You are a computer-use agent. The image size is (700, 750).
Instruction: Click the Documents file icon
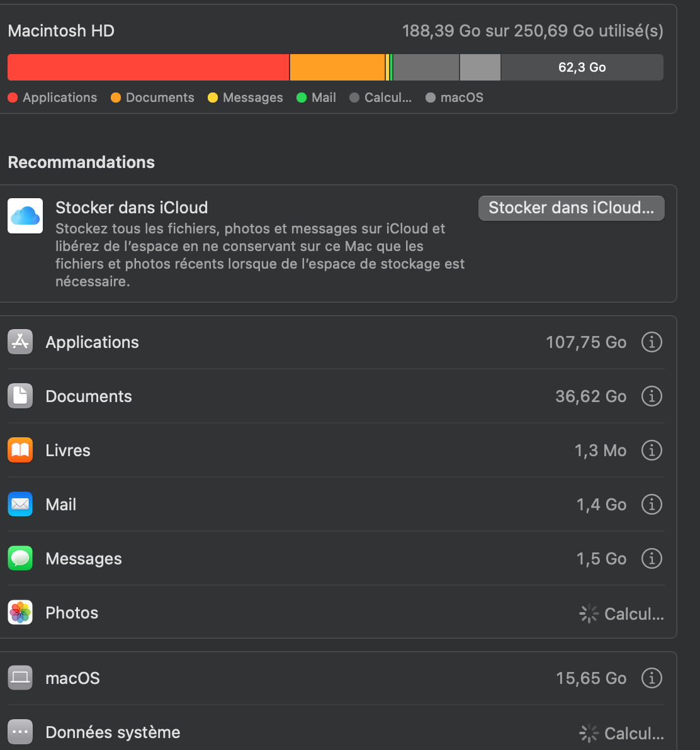(20, 396)
